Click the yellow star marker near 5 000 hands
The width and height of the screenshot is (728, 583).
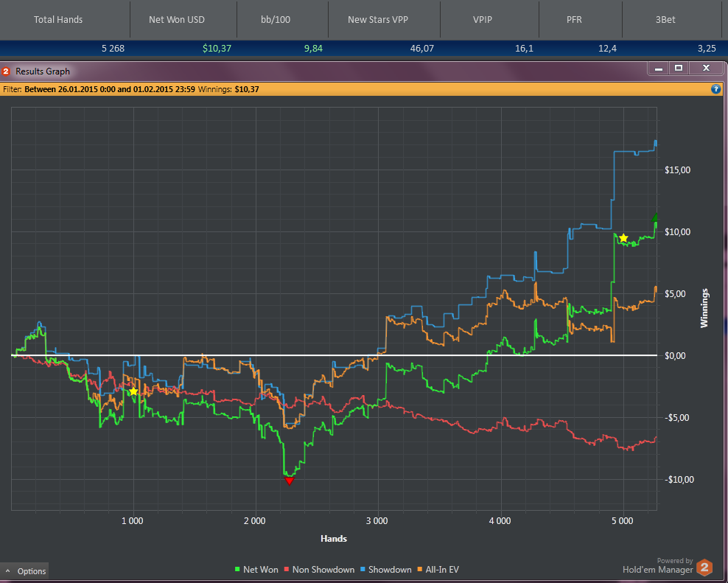pyautogui.click(x=623, y=238)
